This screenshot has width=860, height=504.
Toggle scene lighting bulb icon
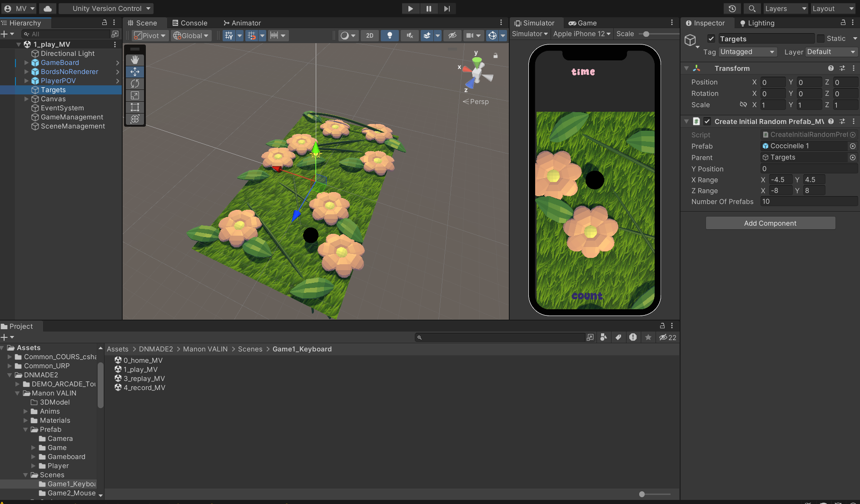[x=389, y=35]
